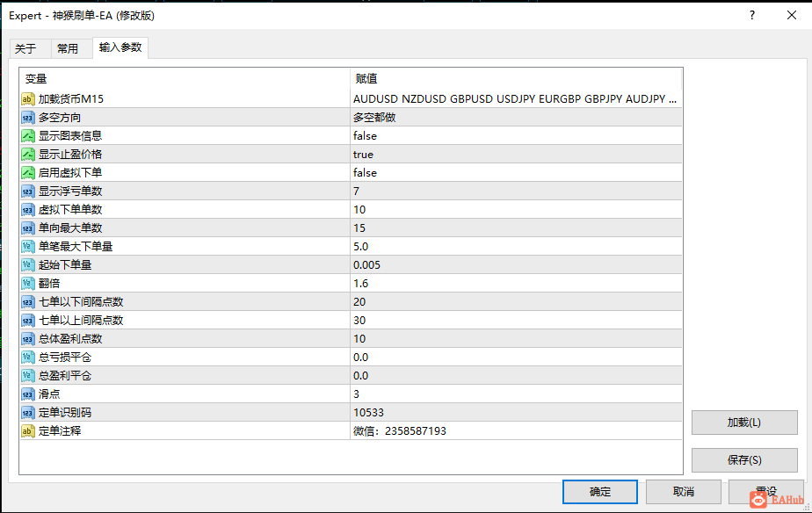Screen dimensions: 812x513
Task: Click the 单笔最大下单量 value 5.0
Action: pos(361,247)
